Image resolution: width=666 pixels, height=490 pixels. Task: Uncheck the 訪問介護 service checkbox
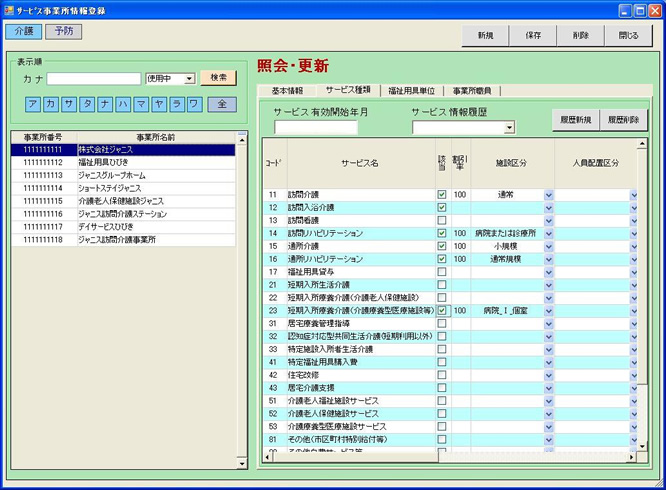point(442,195)
